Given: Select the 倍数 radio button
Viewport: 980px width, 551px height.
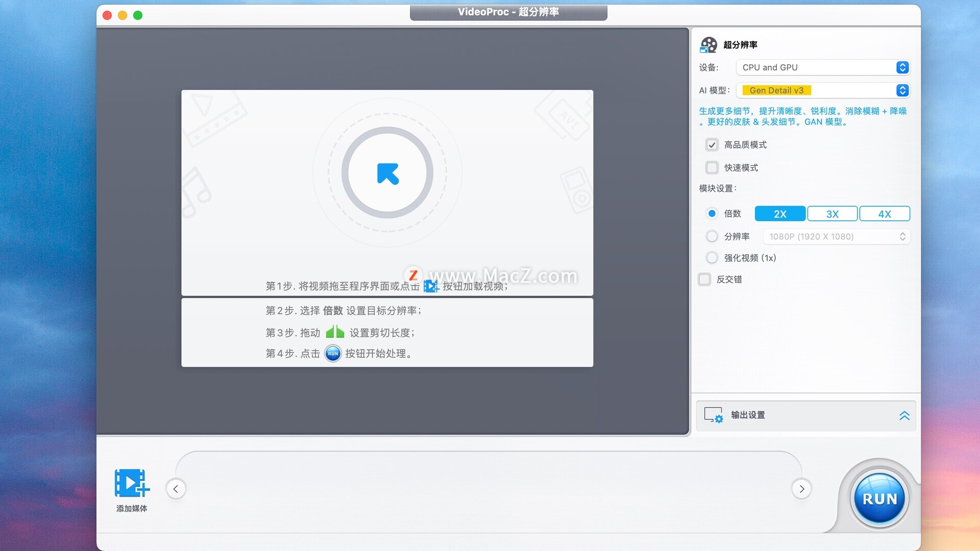Looking at the screenshot, I should coord(712,213).
